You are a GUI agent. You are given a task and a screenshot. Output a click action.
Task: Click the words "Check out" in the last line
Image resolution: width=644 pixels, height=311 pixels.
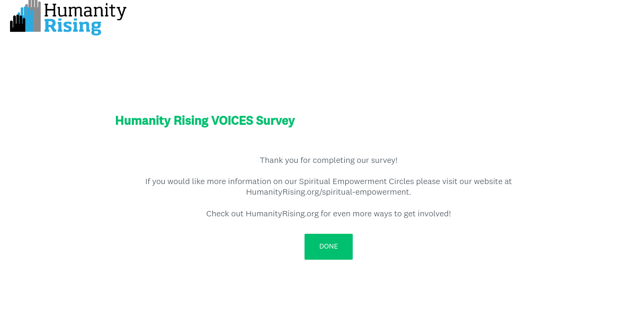point(225,214)
